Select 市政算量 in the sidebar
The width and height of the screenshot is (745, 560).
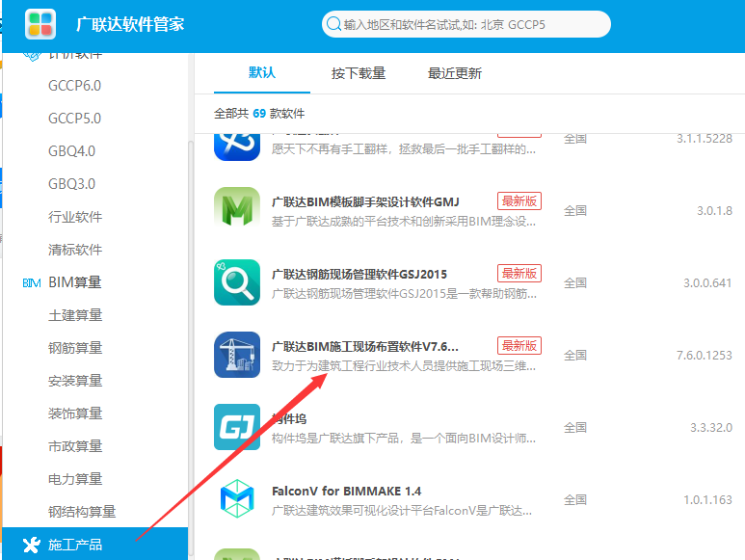click(x=75, y=446)
